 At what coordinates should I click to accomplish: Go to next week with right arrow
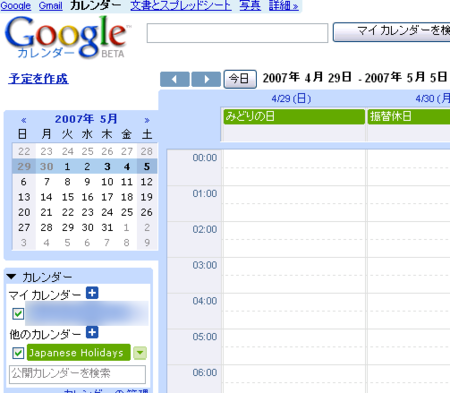click(206, 79)
